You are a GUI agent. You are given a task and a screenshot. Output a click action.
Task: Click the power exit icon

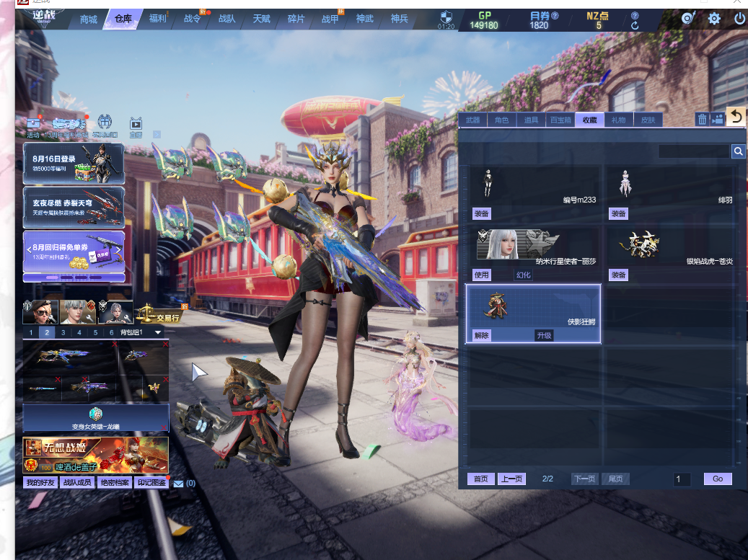tap(739, 19)
